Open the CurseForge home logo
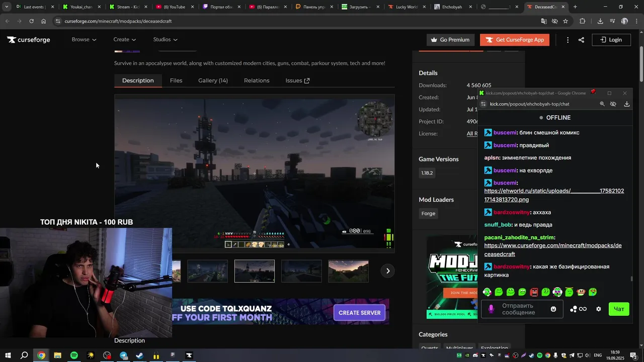Image resolution: width=644 pixels, height=362 pixels. pos(28,40)
